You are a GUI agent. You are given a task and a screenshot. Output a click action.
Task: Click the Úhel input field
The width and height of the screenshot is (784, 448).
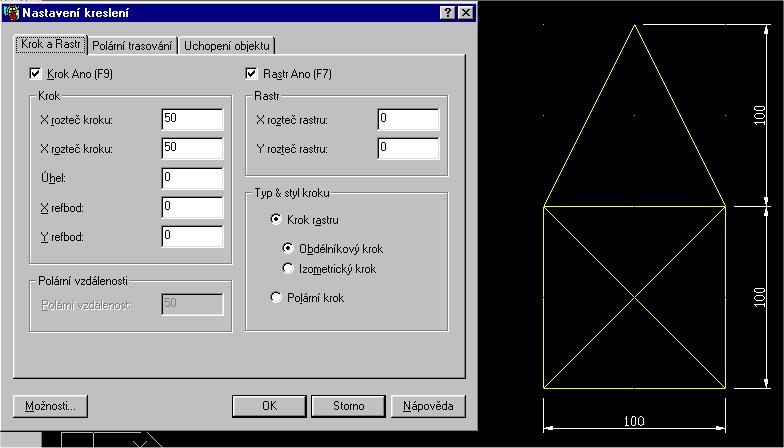pyautogui.click(x=192, y=178)
